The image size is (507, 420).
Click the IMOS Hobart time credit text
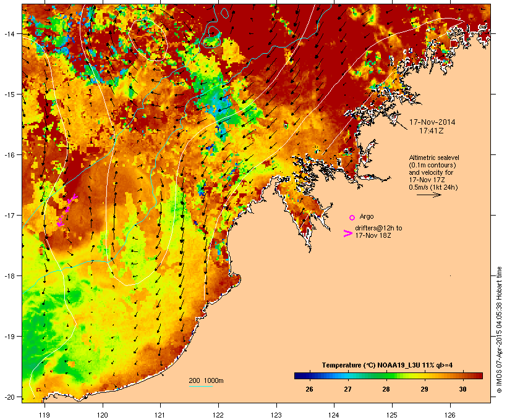pos(499,330)
